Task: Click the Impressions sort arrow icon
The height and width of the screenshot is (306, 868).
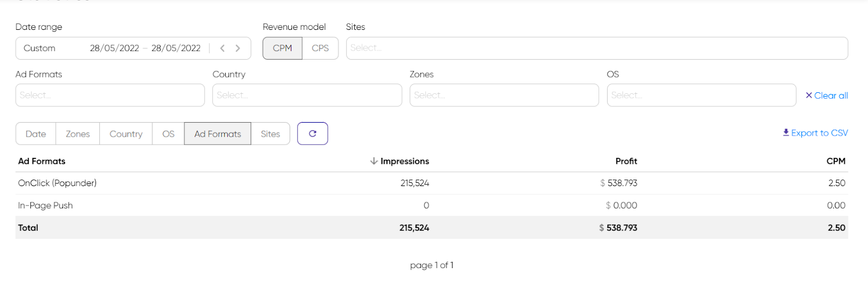Action: tap(374, 161)
